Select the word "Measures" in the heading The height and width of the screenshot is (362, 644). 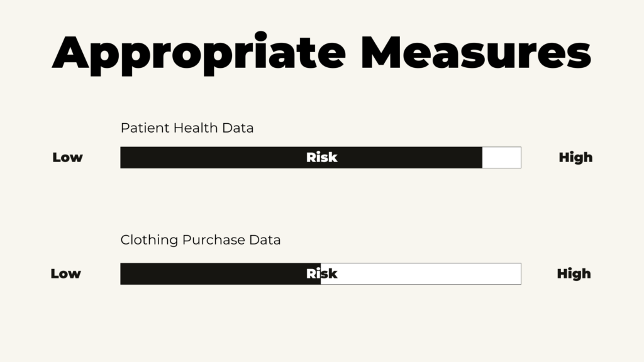[x=476, y=53]
